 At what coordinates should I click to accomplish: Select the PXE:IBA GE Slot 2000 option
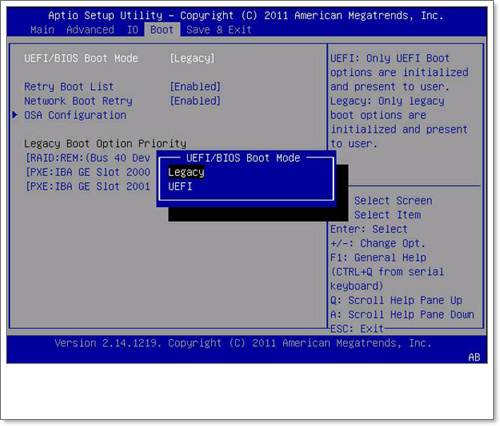pos(88,172)
